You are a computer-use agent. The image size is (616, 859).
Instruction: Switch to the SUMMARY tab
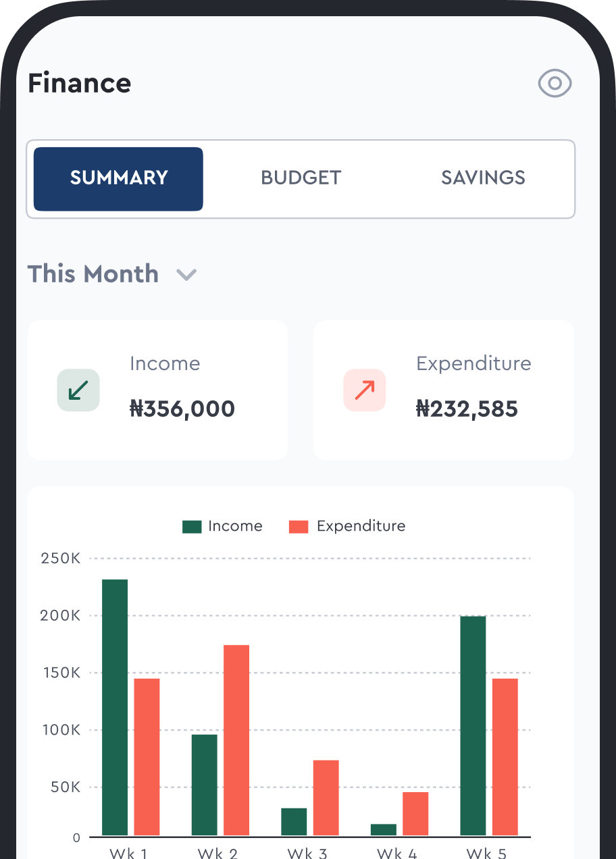[x=118, y=179]
